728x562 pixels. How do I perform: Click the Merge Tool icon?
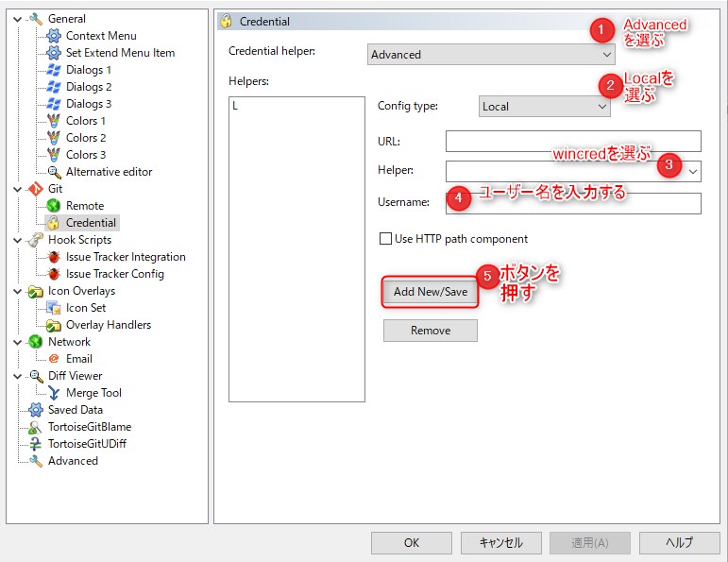pos(54,393)
